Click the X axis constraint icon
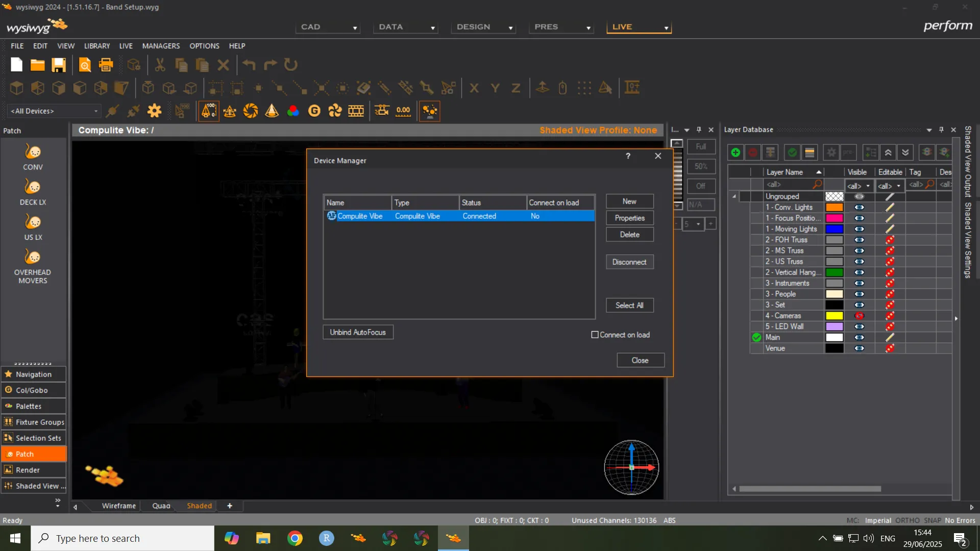 (474, 88)
